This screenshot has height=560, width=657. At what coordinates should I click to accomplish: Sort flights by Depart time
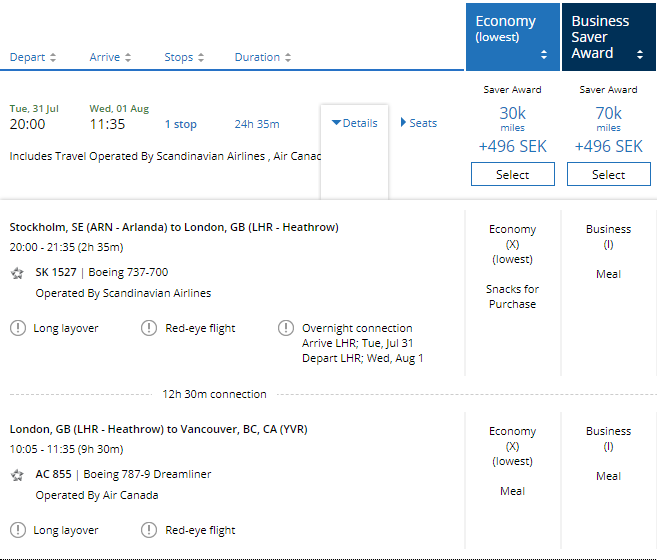tap(33, 57)
